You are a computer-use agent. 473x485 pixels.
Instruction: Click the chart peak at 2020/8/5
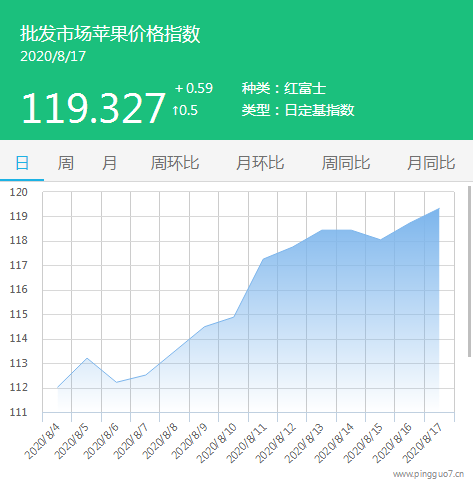click(87, 358)
